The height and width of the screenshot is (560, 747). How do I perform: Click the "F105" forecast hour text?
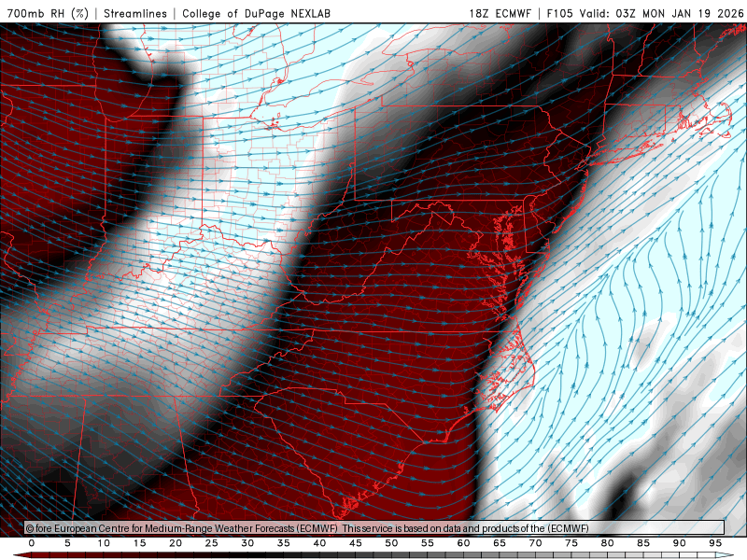pos(559,13)
